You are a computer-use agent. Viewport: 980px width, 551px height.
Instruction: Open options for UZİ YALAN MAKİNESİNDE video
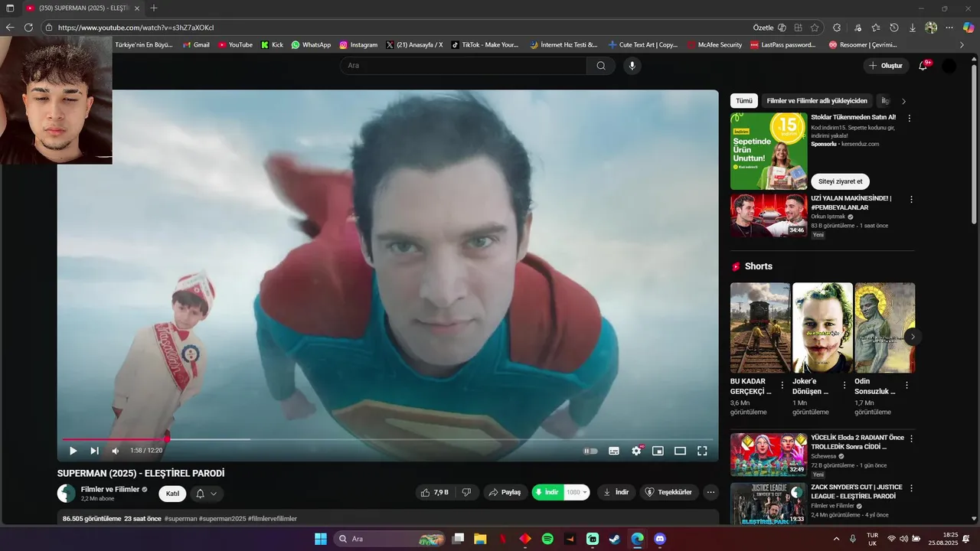pyautogui.click(x=911, y=200)
